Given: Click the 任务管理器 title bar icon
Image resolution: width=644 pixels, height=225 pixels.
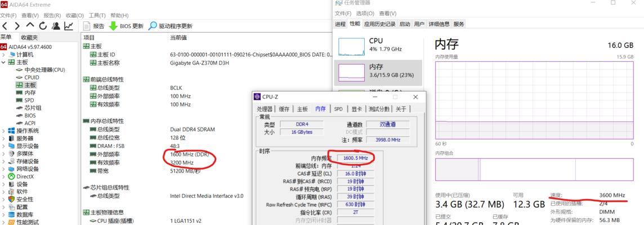Looking at the screenshot, I should coord(338,2).
